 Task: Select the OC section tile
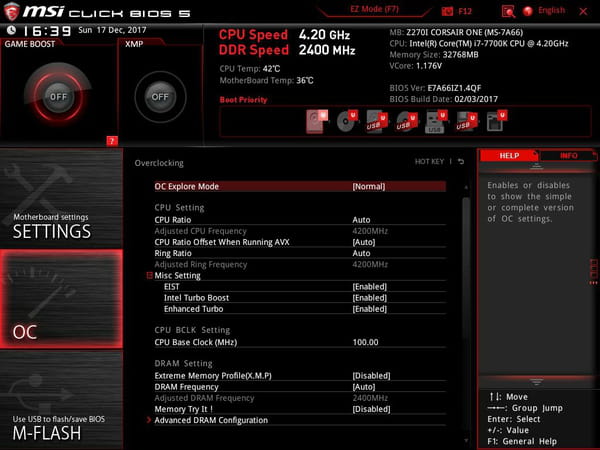coord(61,299)
